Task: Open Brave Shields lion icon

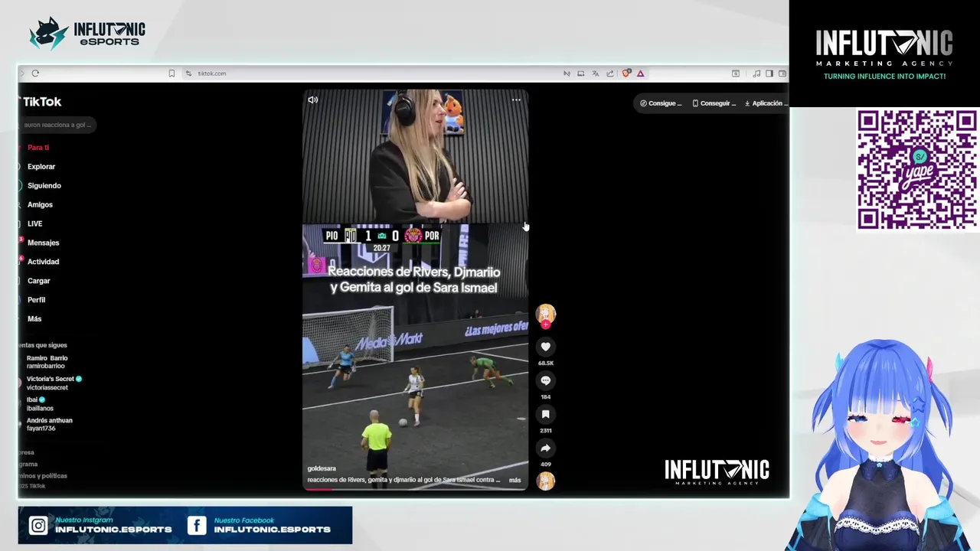Action: pyautogui.click(x=626, y=73)
